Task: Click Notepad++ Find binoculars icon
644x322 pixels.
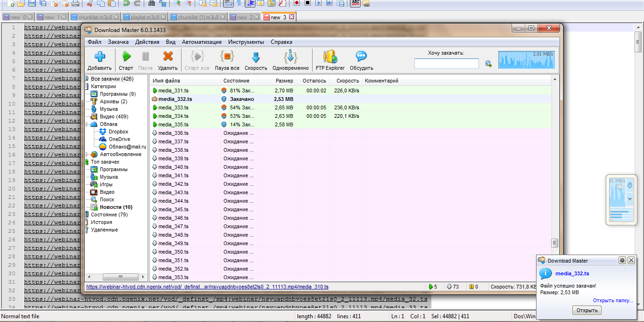Action: (x=151, y=3)
